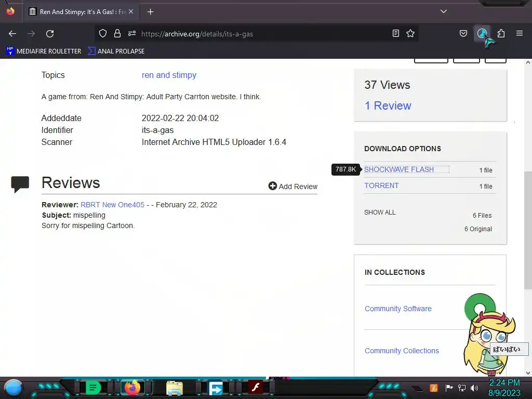Screen dimensions: 532x399
Task: Show site security info via padlock icon
Action: click(117, 33)
